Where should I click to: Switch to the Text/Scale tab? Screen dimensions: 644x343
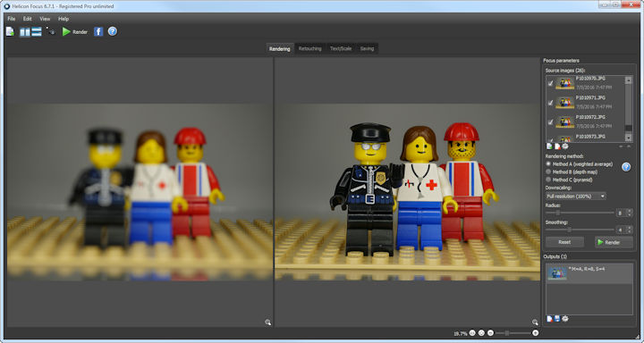341,48
